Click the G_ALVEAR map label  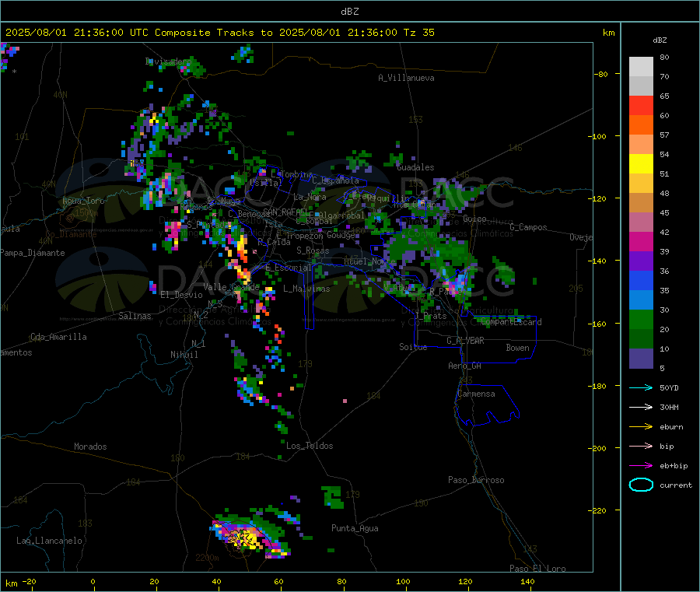(465, 341)
